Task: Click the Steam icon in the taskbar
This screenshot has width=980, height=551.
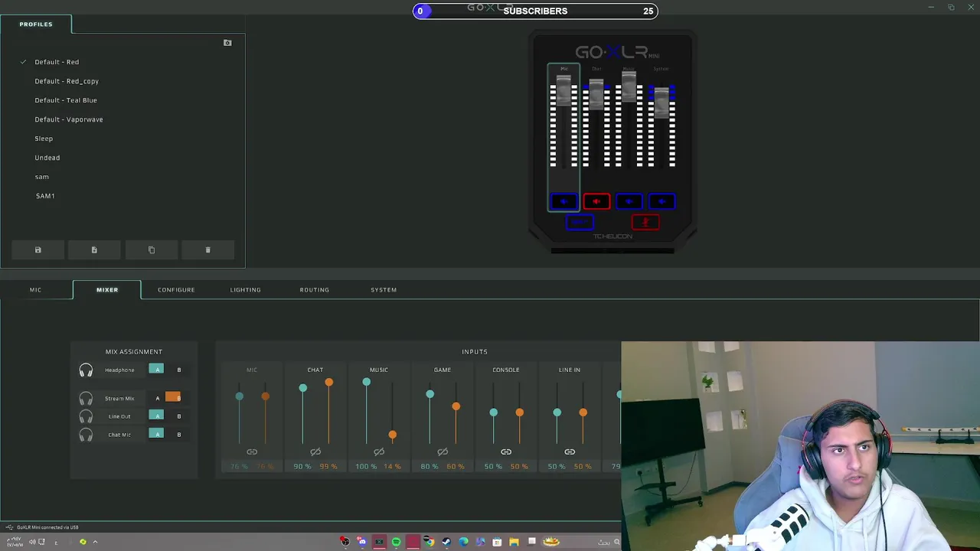Action: pos(446,542)
